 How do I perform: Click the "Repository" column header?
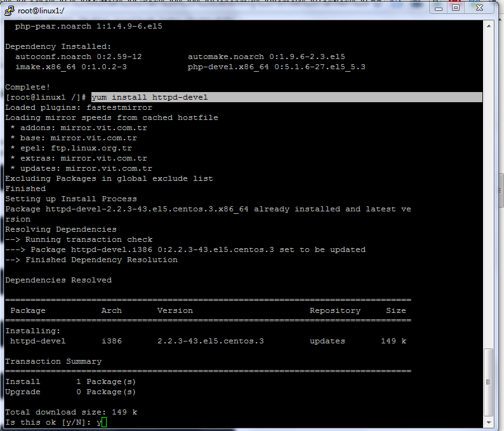[x=335, y=310]
